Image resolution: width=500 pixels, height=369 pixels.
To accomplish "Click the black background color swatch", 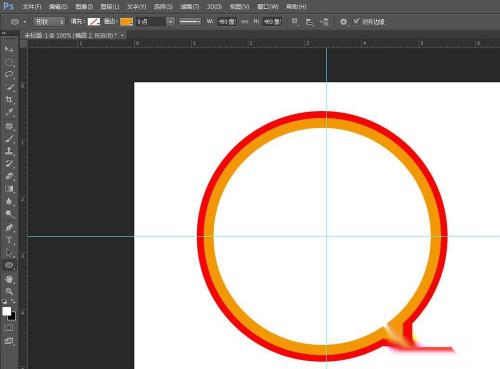I will click(12, 316).
